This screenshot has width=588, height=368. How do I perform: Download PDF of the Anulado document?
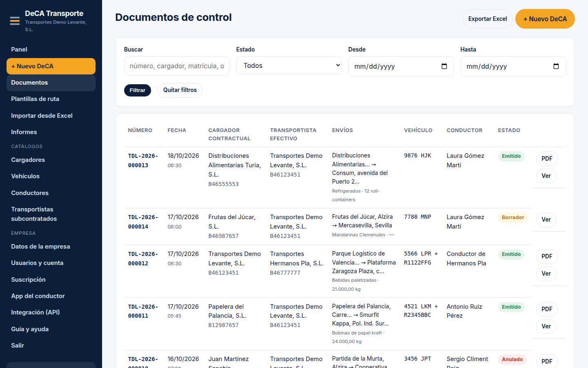point(547,361)
